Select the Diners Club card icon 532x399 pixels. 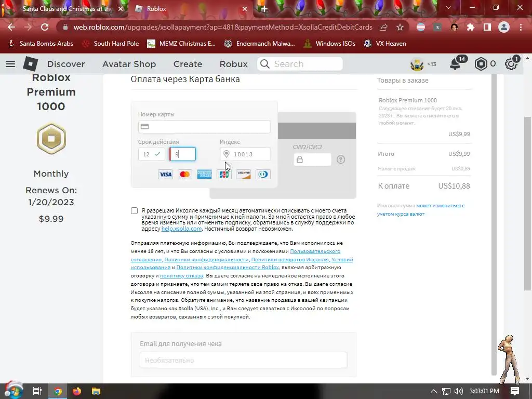click(x=263, y=175)
